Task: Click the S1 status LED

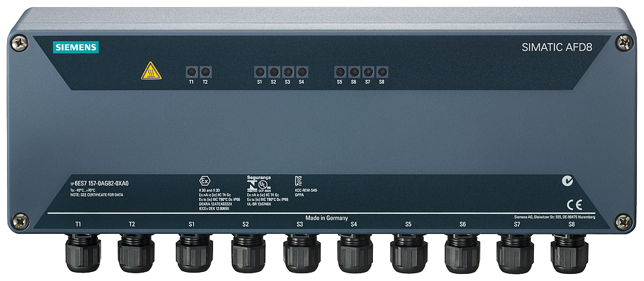Action: (x=260, y=72)
